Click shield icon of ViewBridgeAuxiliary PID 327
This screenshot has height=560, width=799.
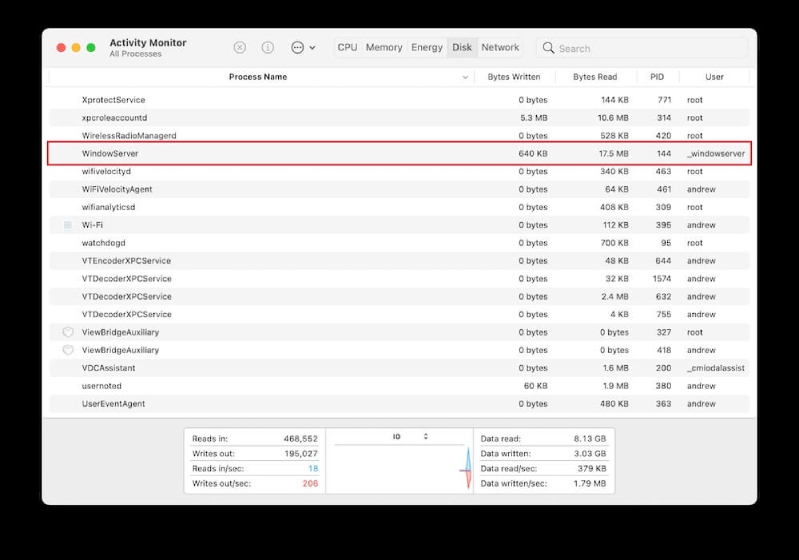click(x=68, y=332)
